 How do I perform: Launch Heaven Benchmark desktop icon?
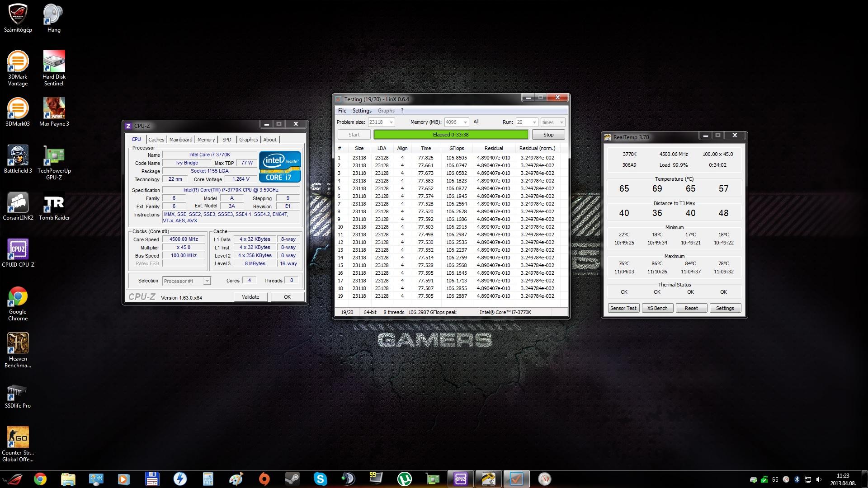pyautogui.click(x=18, y=350)
